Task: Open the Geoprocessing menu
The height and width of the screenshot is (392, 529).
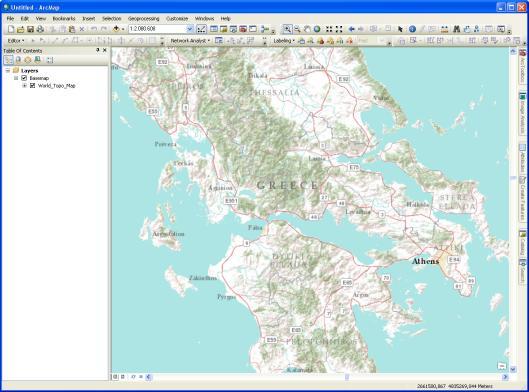Action: pyautogui.click(x=143, y=19)
